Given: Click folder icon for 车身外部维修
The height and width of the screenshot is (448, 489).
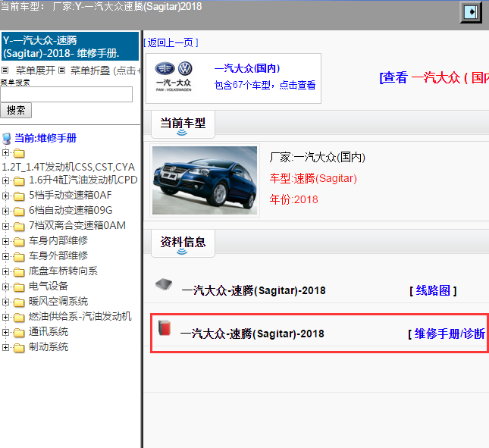Looking at the screenshot, I should [x=19, y=257].
